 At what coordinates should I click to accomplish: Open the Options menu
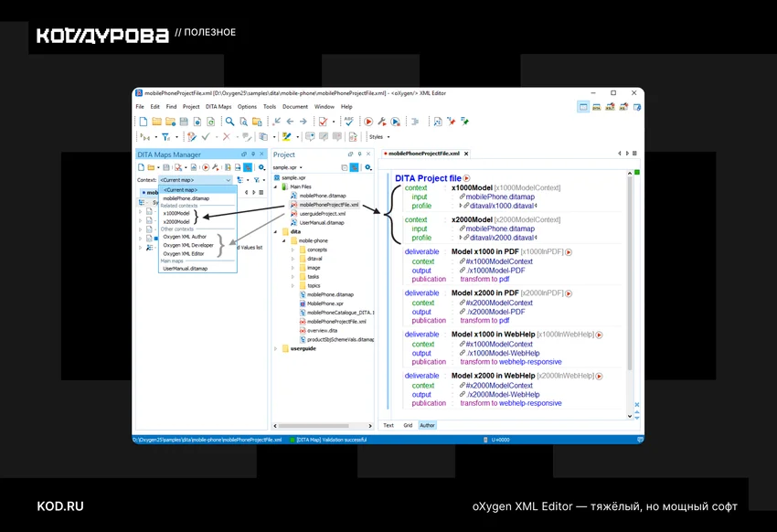[x=247, y=107]
